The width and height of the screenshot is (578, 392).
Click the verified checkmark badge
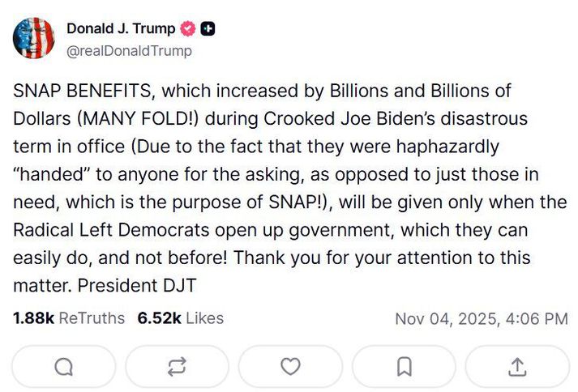[188, 29]
